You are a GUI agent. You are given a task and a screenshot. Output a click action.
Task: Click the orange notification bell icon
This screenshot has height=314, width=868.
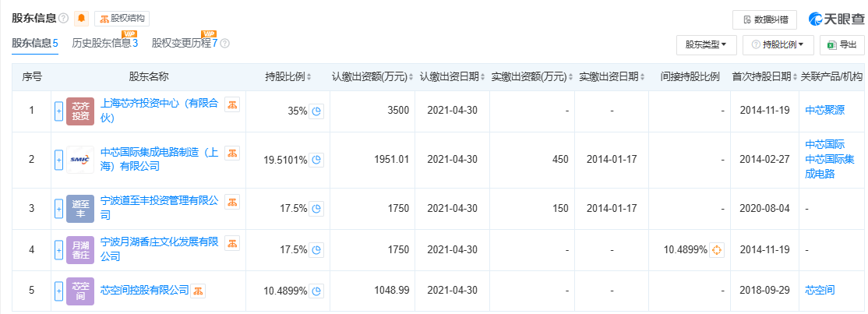(80, 18)
